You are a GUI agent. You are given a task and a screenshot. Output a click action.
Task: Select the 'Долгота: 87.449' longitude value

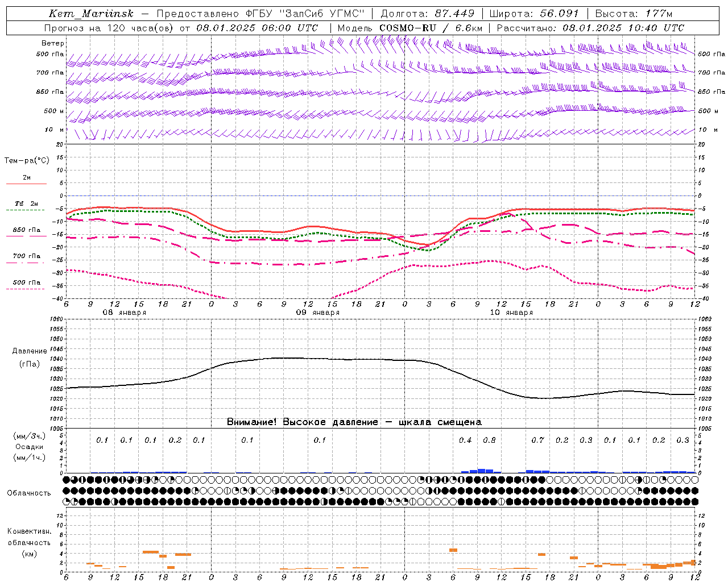428,14
